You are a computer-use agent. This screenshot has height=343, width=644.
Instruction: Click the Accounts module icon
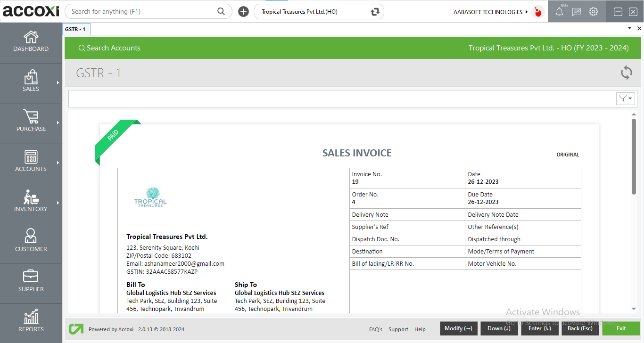[x=31, y=163]
